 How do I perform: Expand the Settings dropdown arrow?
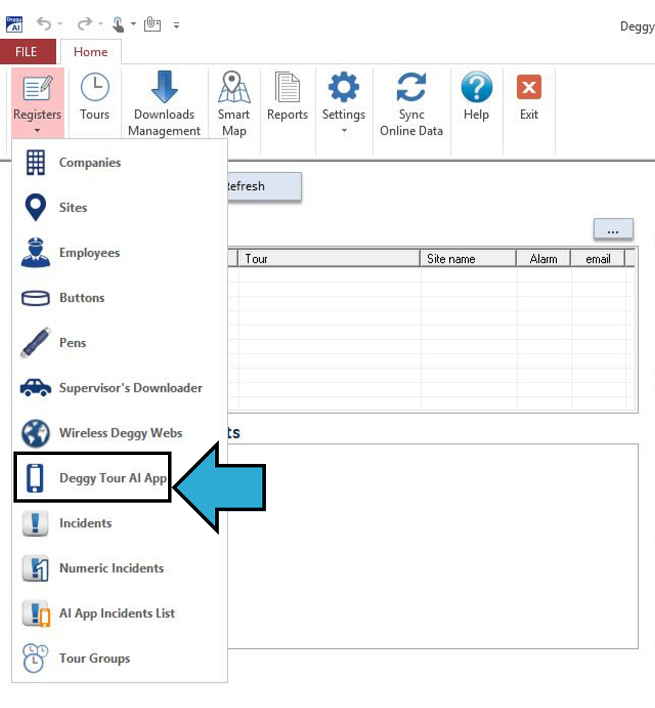click(344, 130)
